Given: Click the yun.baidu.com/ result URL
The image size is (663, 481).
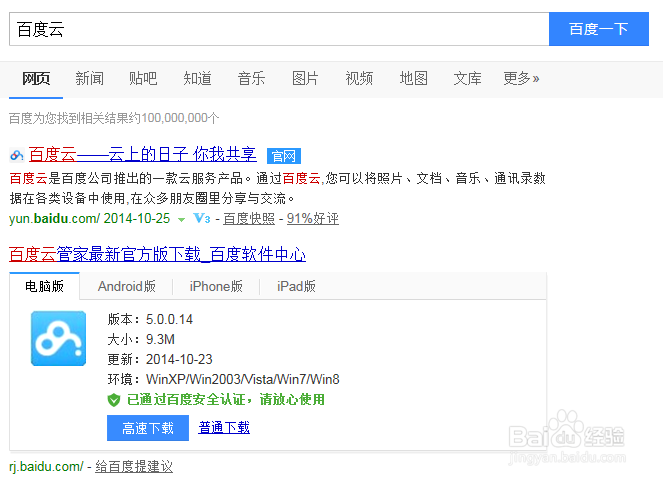Looking at the screenshot, I should (x=54, y=219).
